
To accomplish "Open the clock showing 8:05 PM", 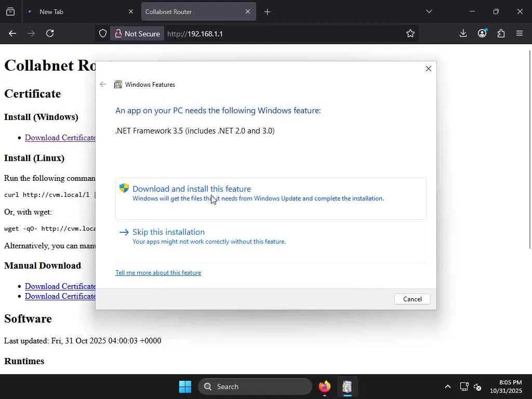I will pyautogui.click(x=506, y=387).
